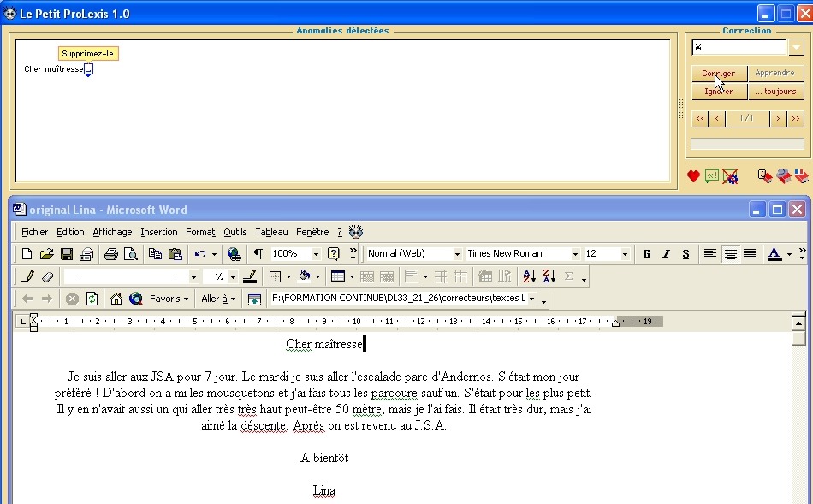
Task: Open the Edition menu
Action: pyautogui.click(x=70, y=232)
